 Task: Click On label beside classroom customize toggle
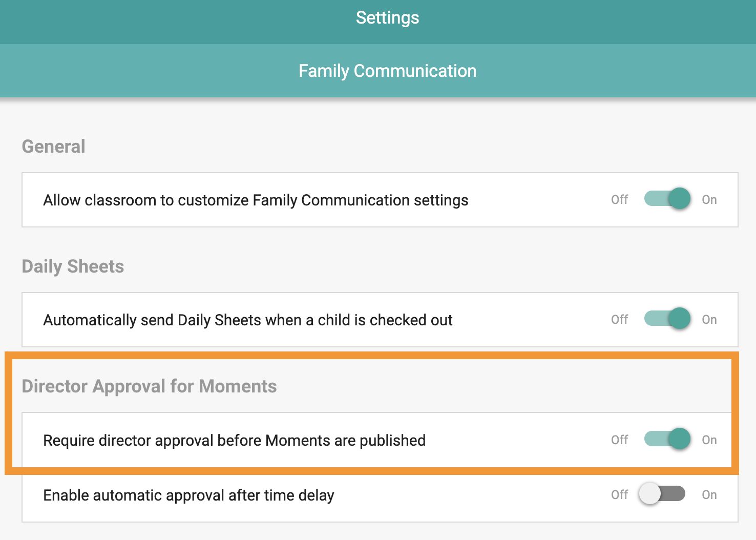[x=709, y=199]
